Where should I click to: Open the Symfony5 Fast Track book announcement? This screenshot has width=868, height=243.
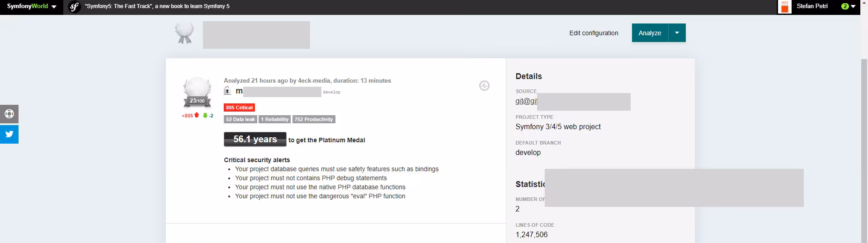pos(157,6)
